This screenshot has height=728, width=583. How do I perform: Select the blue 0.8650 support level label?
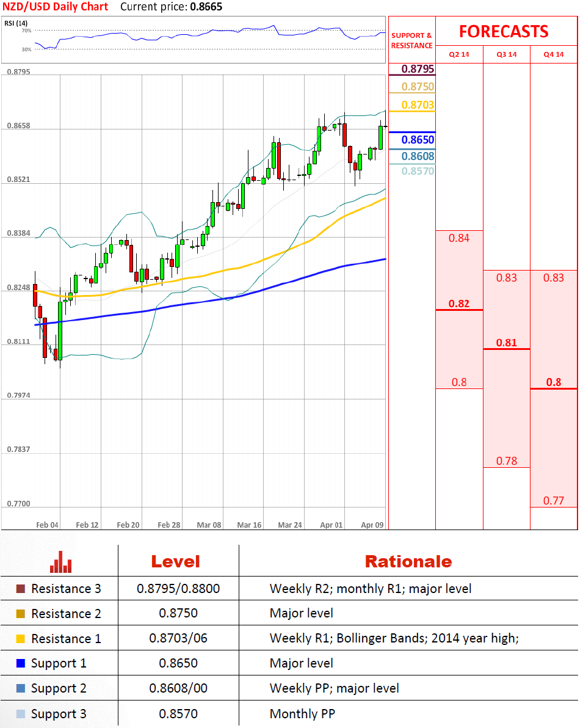pyautogui.click(x=418, y=140)
